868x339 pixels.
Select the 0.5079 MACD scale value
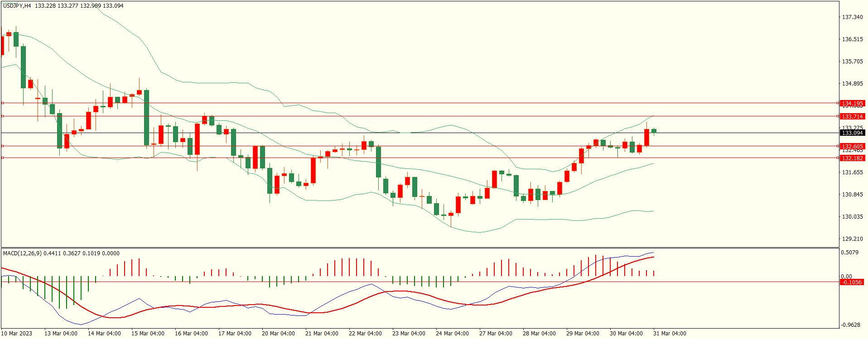coord(849,253)
